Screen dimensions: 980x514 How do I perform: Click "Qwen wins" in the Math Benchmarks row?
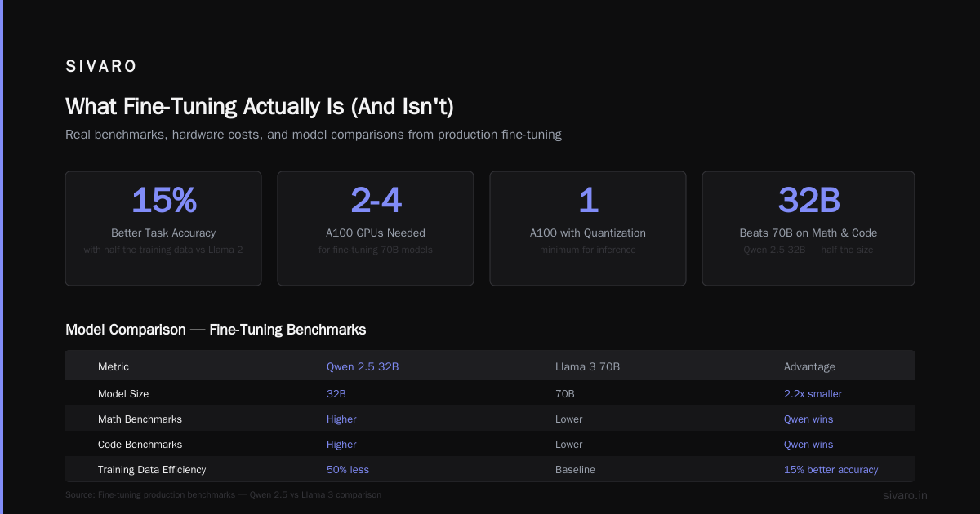point(808,419)
